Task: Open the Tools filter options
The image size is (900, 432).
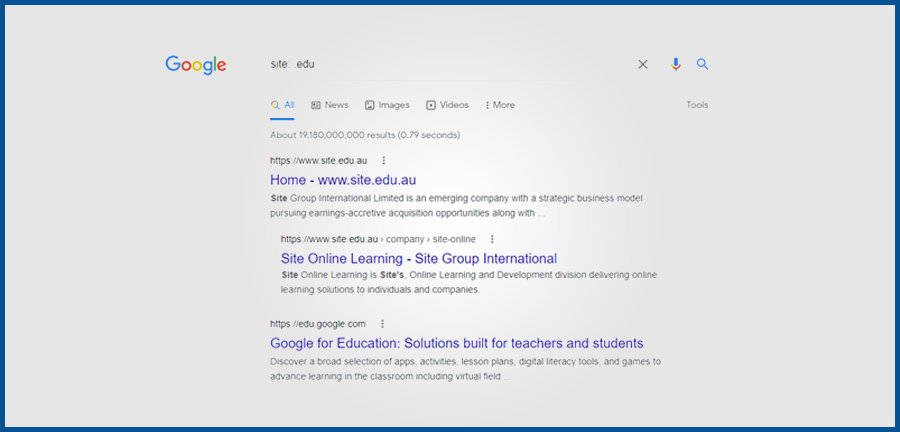Action: [x=697, y=105]
